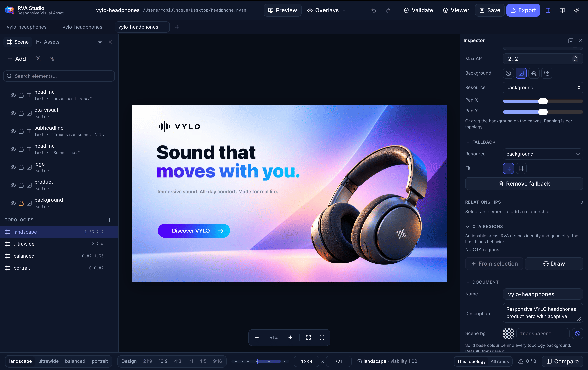Viewport: 588px width, 370px height.
Task: Open the documentation book icon
Action: point(562,10)
